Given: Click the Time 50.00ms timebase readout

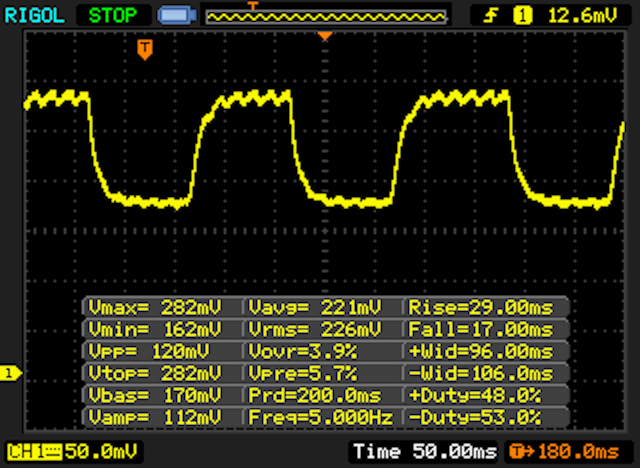Looking at the screenshot, I should pos(425,452).
